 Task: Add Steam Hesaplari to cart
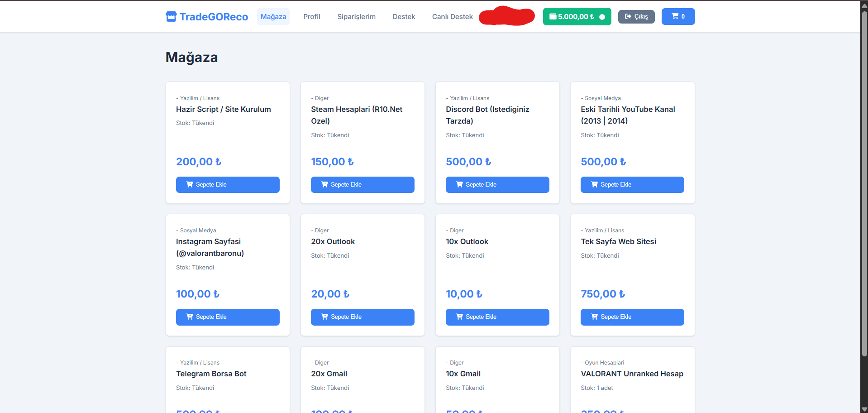click(362, 185)
